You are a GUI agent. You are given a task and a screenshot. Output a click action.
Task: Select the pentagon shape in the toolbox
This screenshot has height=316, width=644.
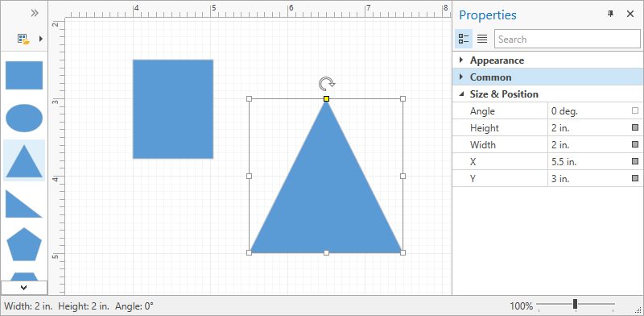click(24, 244)
